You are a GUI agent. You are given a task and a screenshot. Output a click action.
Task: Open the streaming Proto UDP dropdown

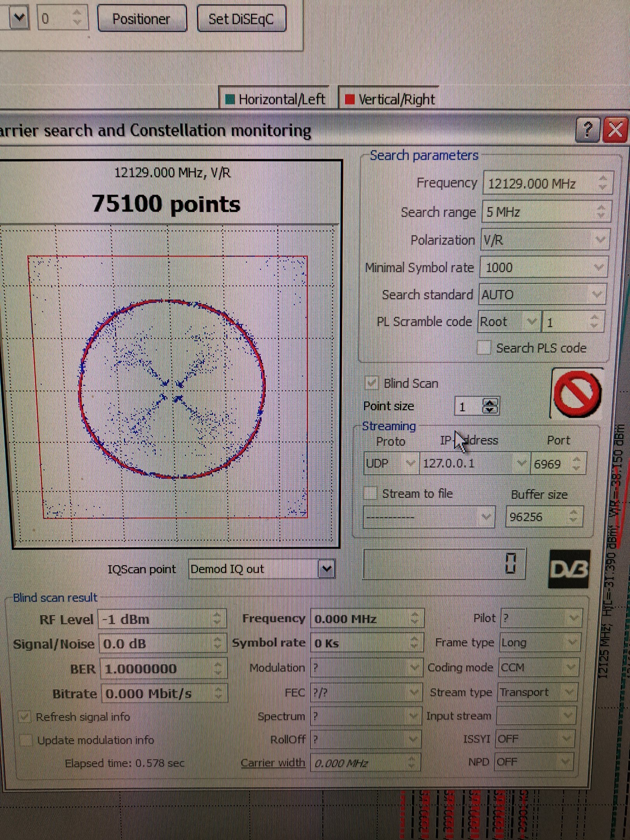click(x=391, y=463)
